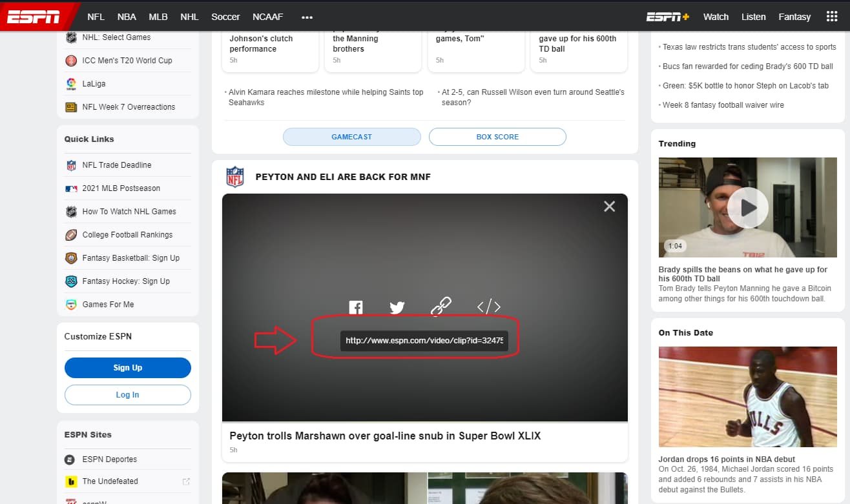The height and width of the screenshot is (504, 850).
Task: Open the Watch menu in header
Action: pos(716,17)
